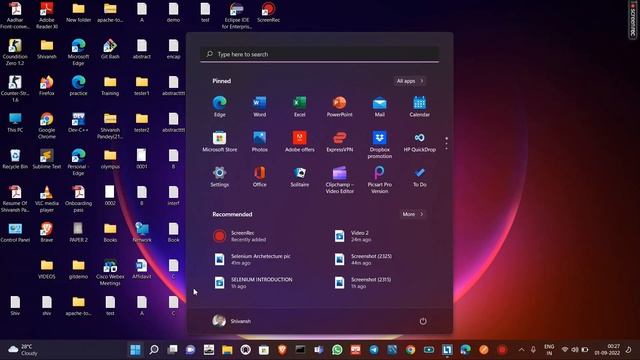Launch ExpressVPN from pinned apps
This screenshot has width=640, height=360.
point(340,142)
